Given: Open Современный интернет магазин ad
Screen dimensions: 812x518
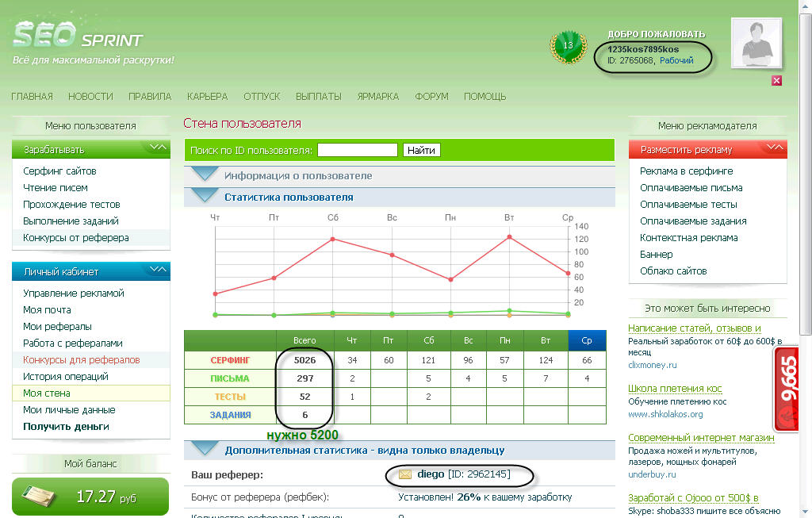Looking at the screenshot, I should pyautogui.click(x=701, y=438).
